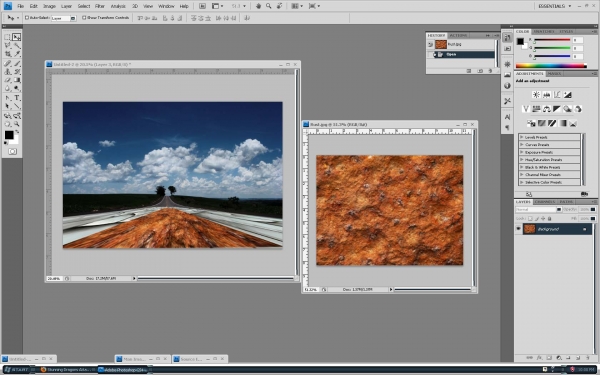
Task: Select the Healing Brush tool
Action: pyautogui.click(x=7, y=64)
